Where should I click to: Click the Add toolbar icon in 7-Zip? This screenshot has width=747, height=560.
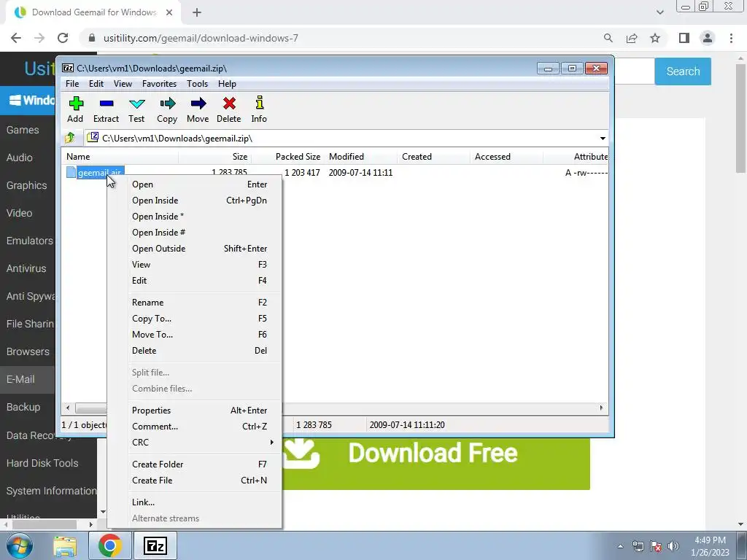[75, 109]
